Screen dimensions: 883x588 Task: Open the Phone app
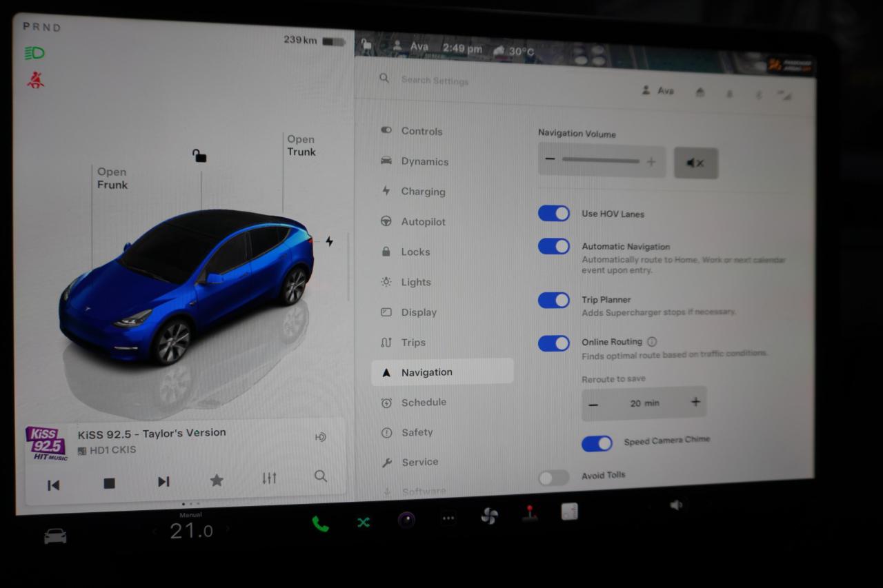tap(320, 524)
